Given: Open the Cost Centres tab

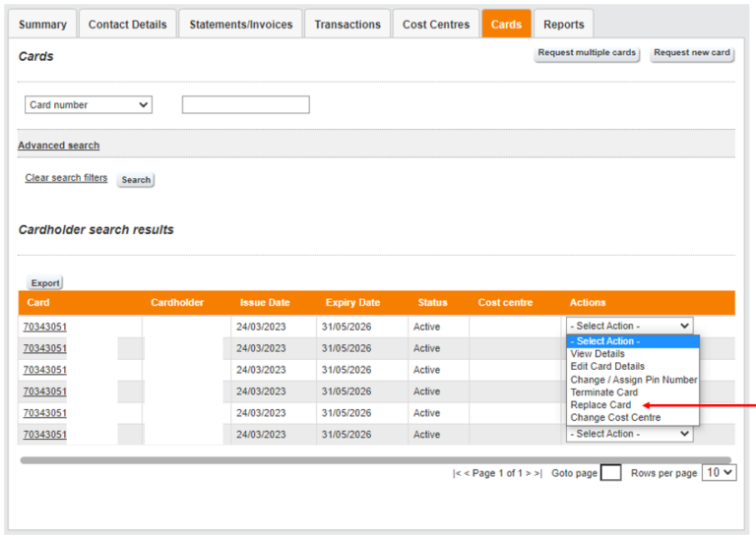Looking at the screenshot, I should [x=435, y=25].
